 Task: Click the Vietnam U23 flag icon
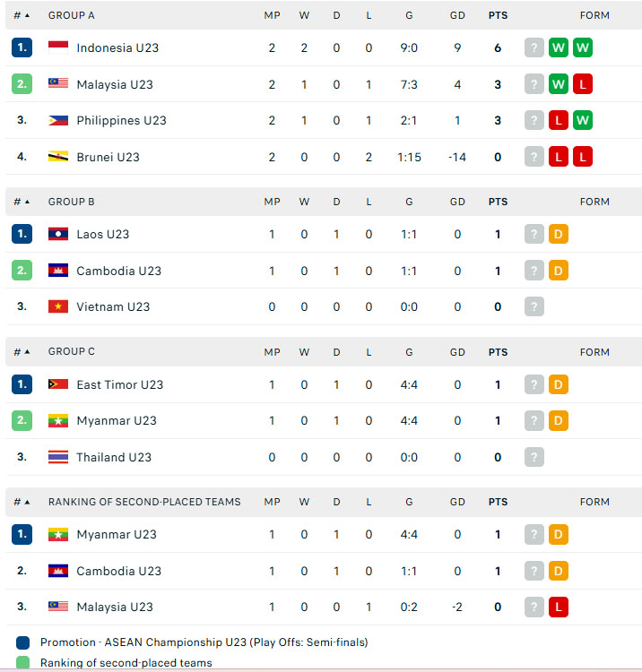point(58,306)
